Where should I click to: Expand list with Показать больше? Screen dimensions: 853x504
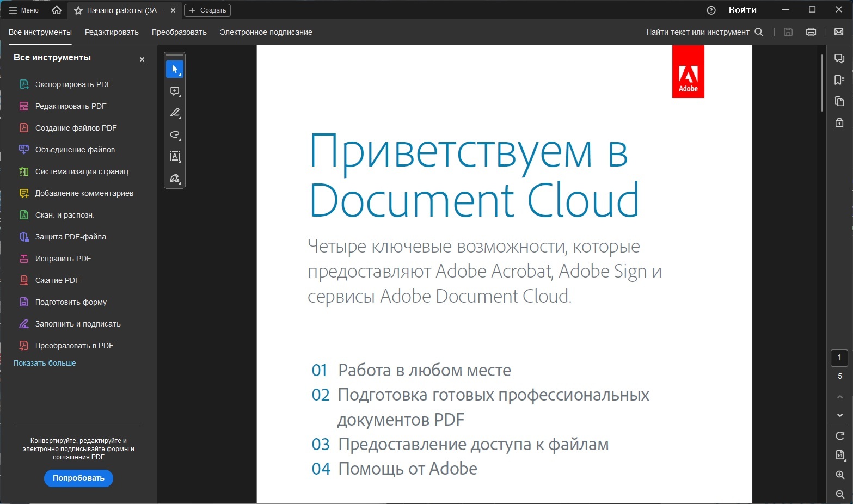coord(45,363)
